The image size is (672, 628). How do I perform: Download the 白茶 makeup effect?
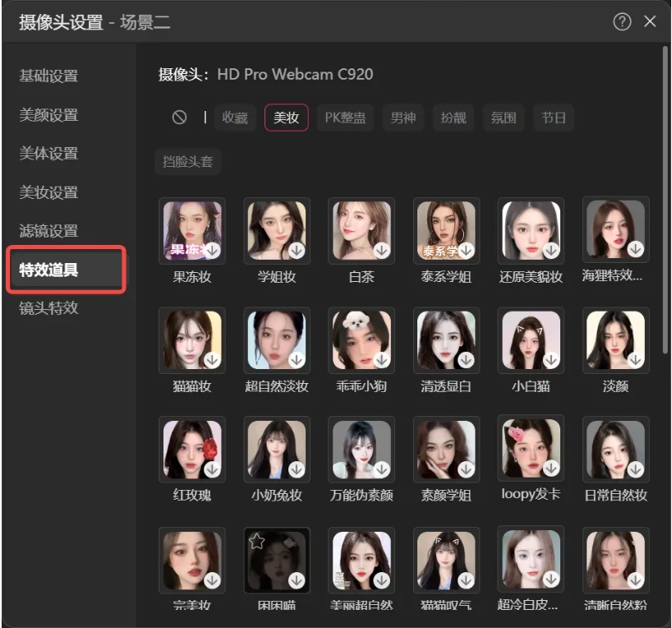point(381,249)
